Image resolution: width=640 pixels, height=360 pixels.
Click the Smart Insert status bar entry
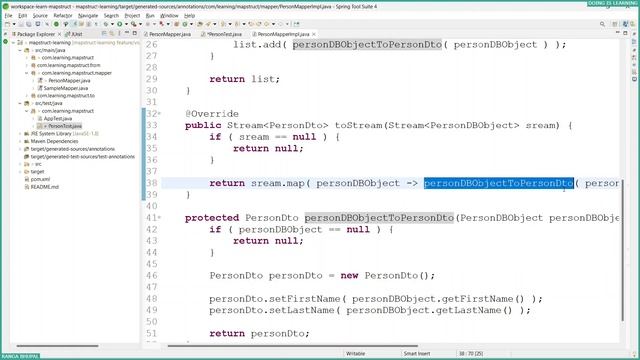(x=417, y=354)
